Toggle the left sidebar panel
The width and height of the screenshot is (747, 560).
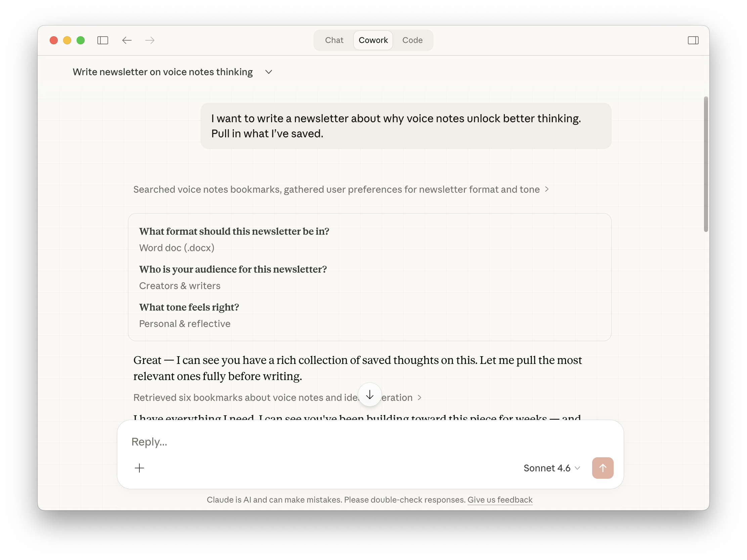click(x=103, y=40)
